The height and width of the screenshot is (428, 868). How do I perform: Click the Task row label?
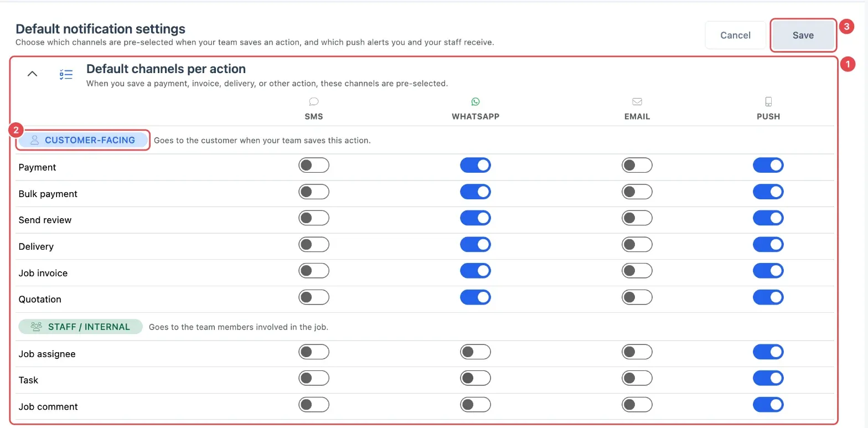click(29, 380)
